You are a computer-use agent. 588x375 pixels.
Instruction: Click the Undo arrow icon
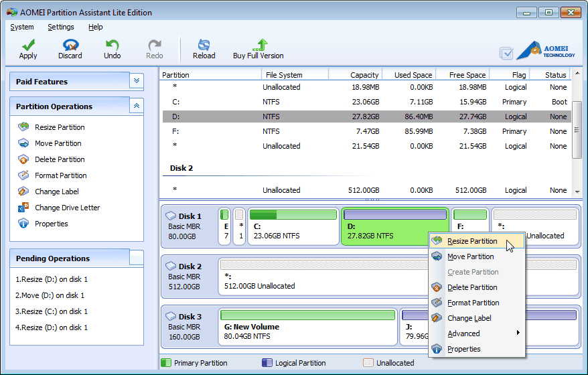pos(112,45)
